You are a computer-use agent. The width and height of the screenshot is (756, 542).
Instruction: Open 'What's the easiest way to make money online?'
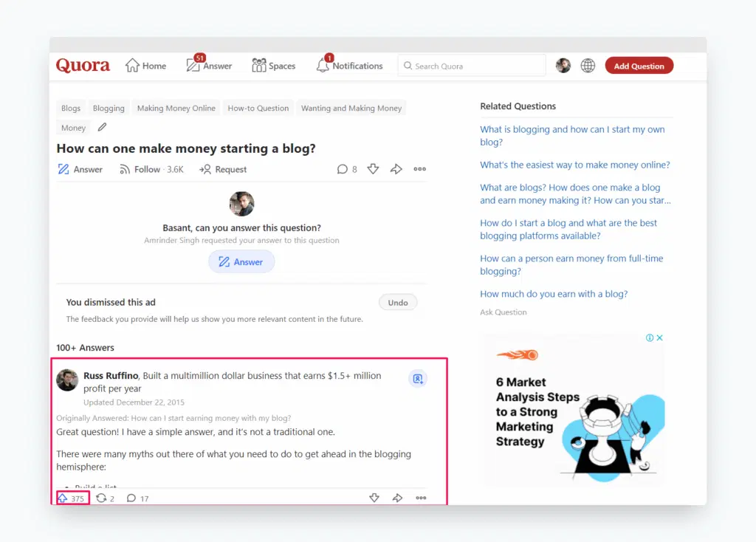(x=574, y=165)
